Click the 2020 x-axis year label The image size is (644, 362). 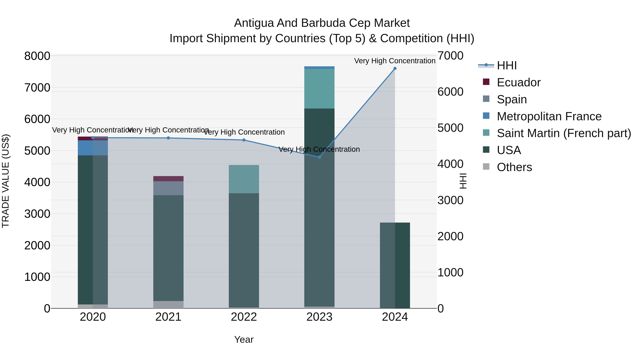[93, 317]
